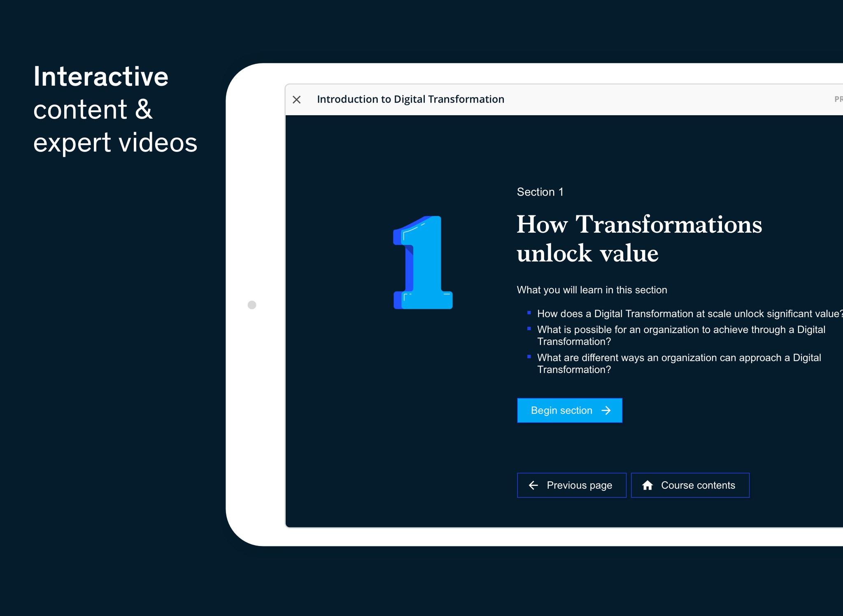Screen dimensions: 843x616
Task: Click the Introduction to Digital Transformation title
Action: pyautogui.click(x=410, y=99)
